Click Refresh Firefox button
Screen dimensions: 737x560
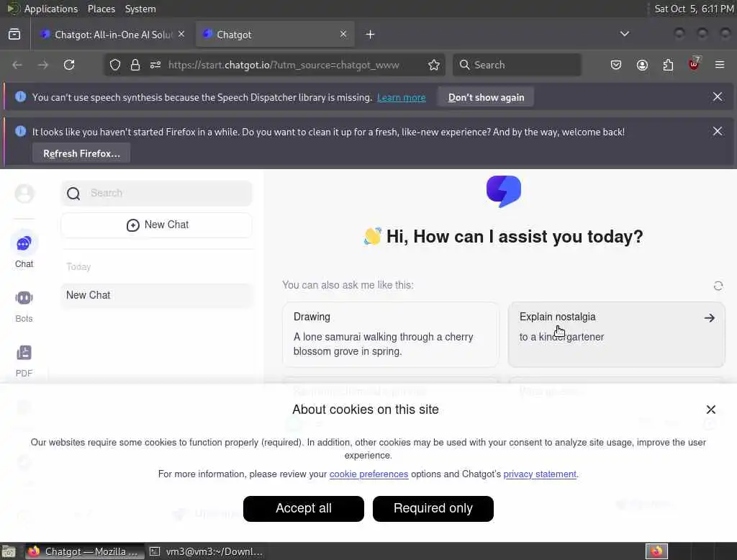(x=81, y=154)
